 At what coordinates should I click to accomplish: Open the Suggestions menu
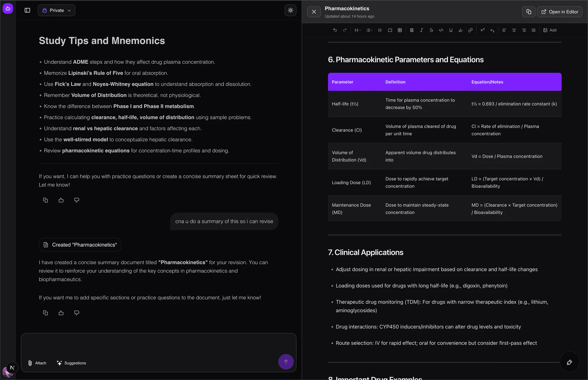coord(71,363)
